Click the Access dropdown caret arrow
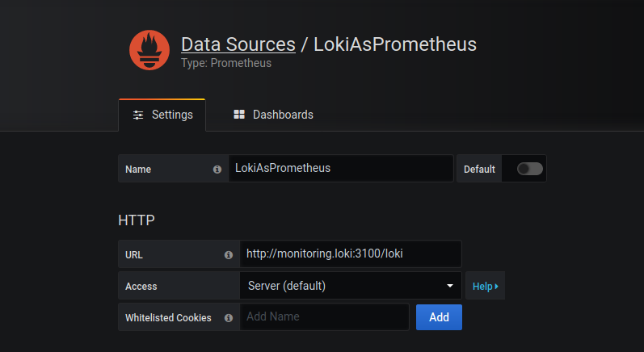 pyautogui.click(x=450, y=286)
